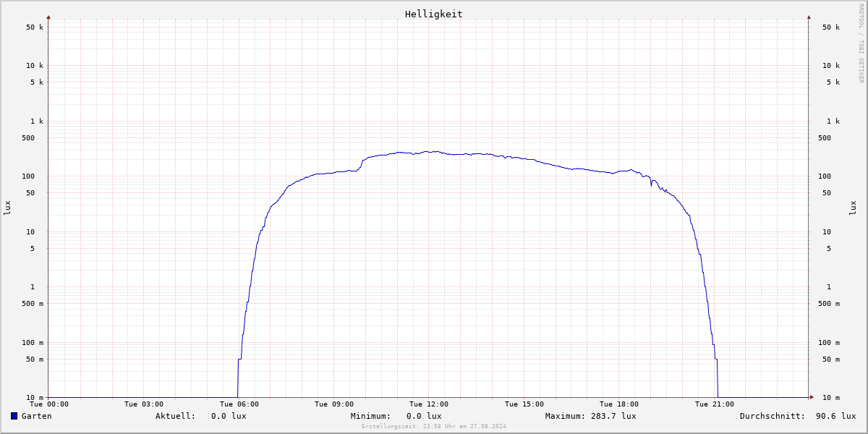This screenshot has height=434, width=868.
Task: Click the Aktuell 0.0 lux value
Action: pyautogui.click(x=229, y=416)
